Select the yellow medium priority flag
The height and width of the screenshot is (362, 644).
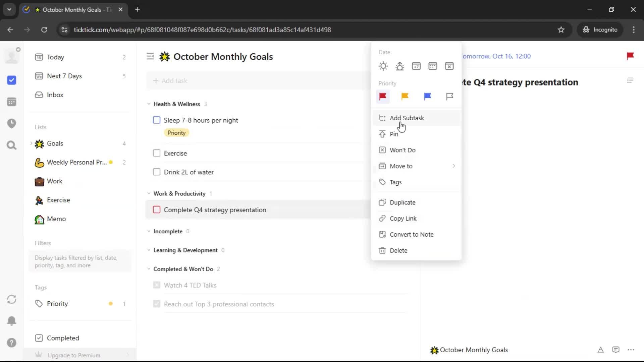click(x=405, y=97)
